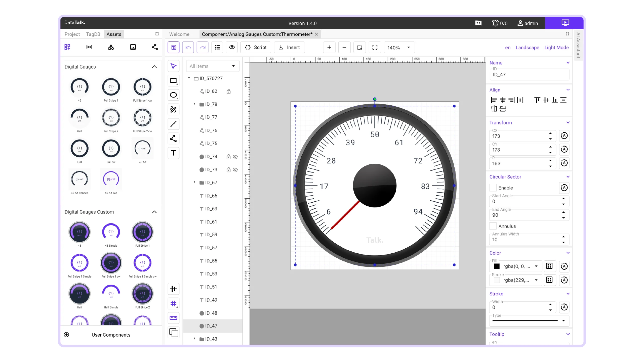Image resolution: width=644 pixels, height=362 pixels.
Task: Switch to the Project tab
Action: (72, 34)
